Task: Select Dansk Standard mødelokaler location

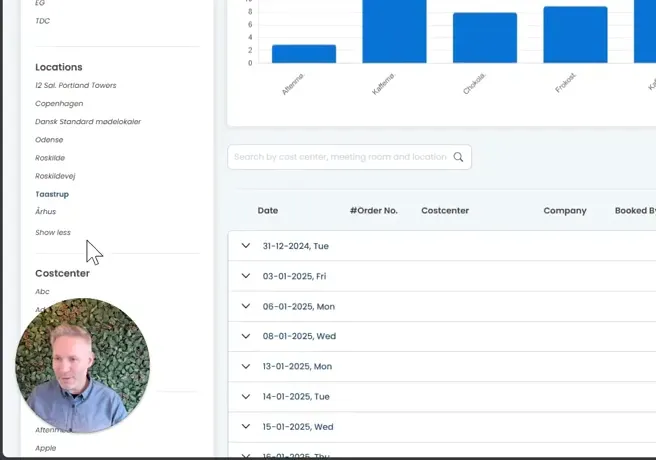Action: (88, 121)
